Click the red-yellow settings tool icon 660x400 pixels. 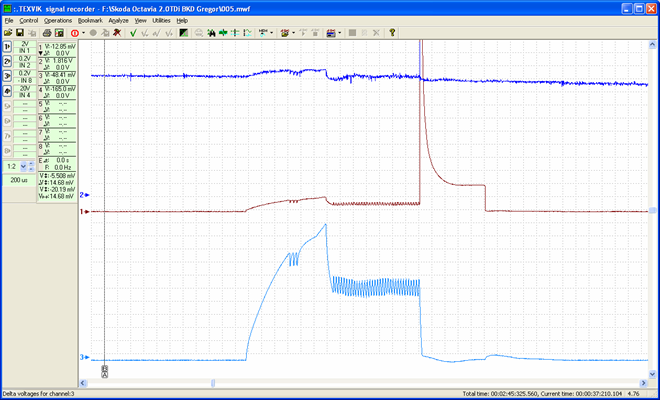click(x=285, y=33)
